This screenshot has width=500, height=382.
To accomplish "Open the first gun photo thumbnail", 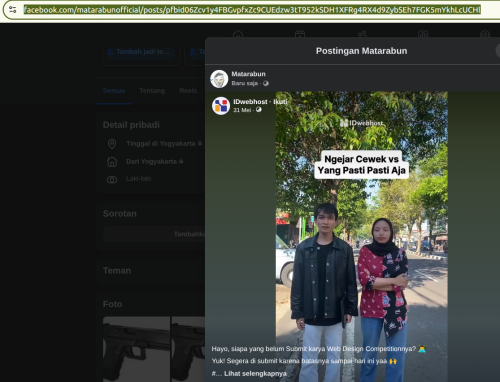I will [136, 349].
